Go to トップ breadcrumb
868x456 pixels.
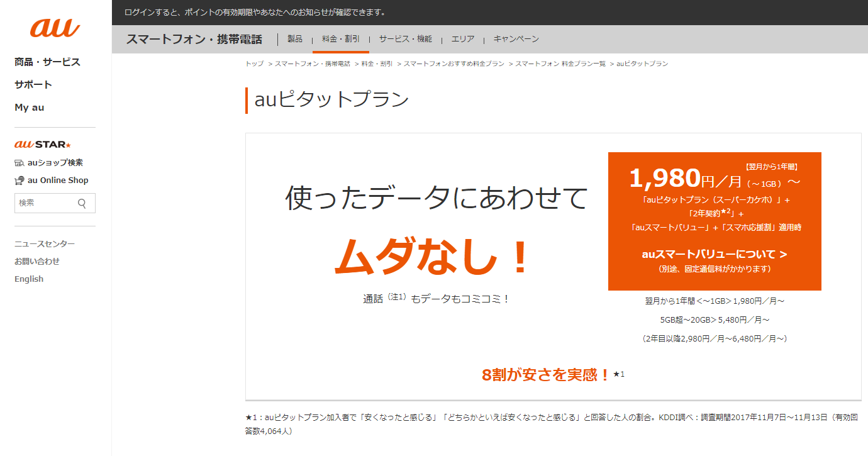click(x=255, y=64)
